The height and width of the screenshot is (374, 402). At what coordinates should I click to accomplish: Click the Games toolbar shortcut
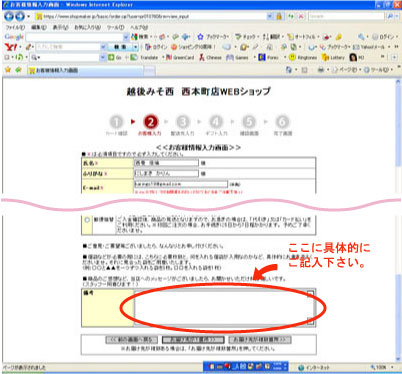(x=237, y=57)
